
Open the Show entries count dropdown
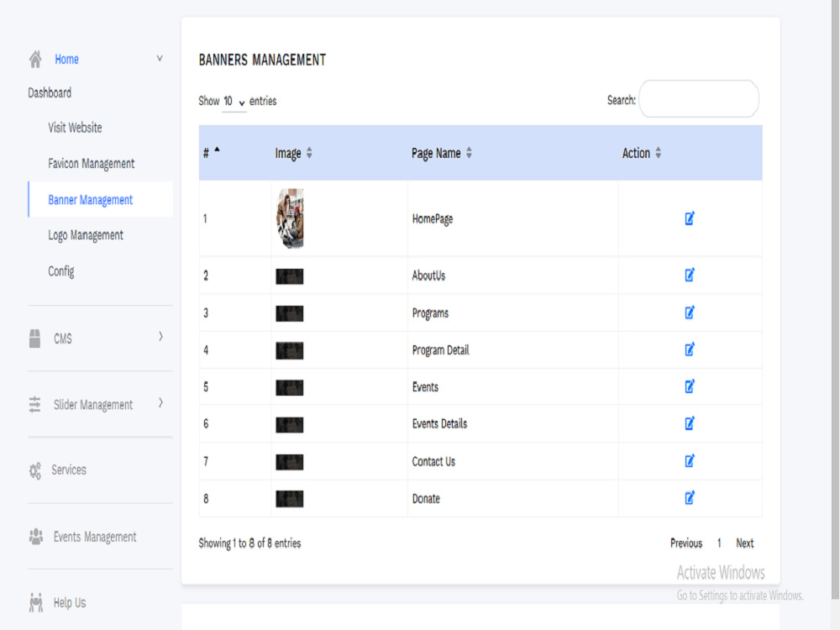tap(234, 102)
